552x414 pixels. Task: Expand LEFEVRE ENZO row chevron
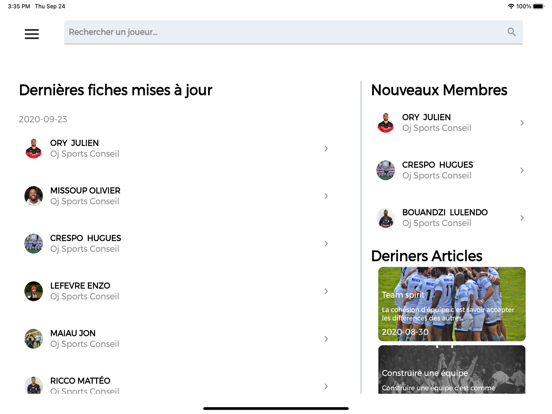[326, 291]
